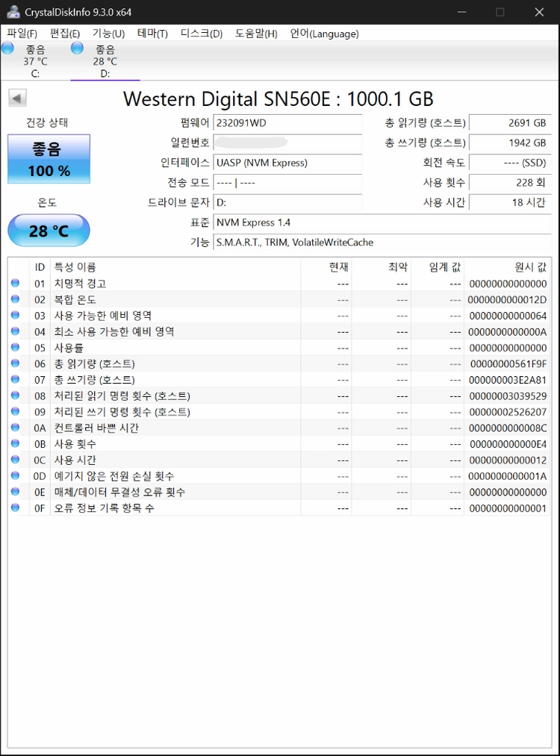Click the CrystalDiskInfo app icon in title bar
The width and height of the screenshot is (560, 756).
click(13, 12)
